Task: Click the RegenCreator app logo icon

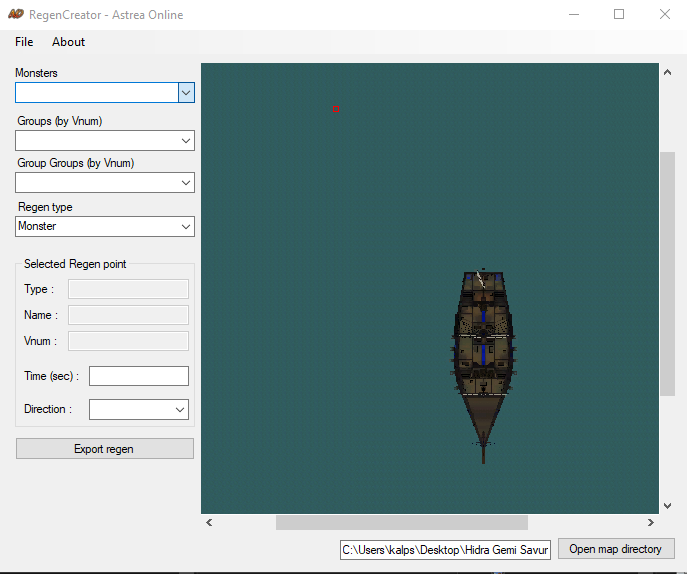Action: coord(16,14)
